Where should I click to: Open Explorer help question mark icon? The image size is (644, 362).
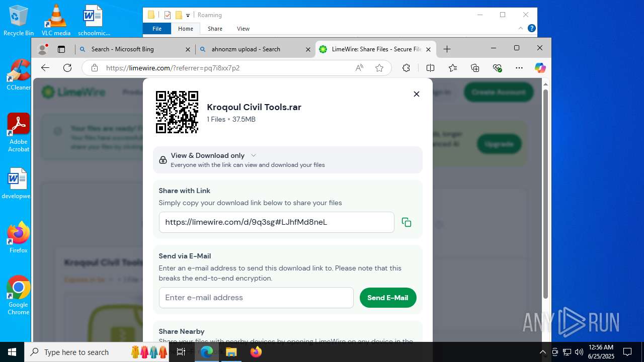click(x=531, y=29)
